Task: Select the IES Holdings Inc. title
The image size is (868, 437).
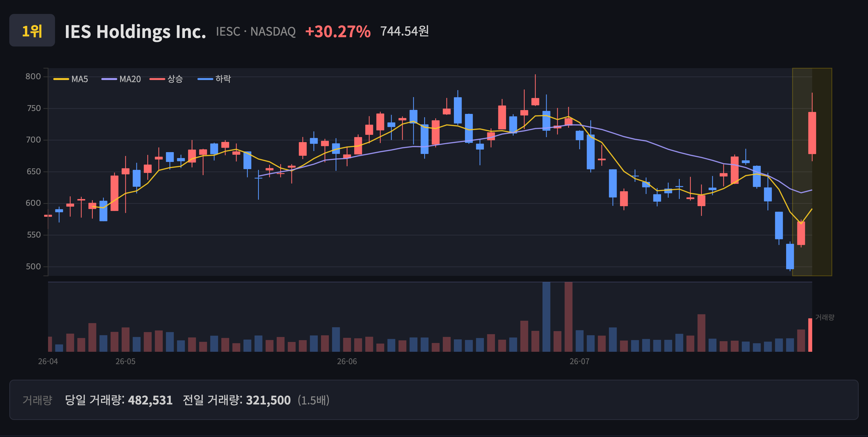Action: pos(135,32)
